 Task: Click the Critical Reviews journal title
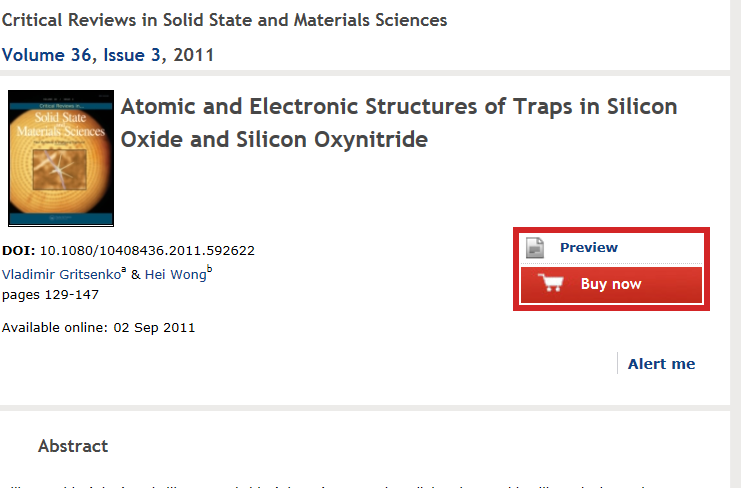(x=225, y=20)
